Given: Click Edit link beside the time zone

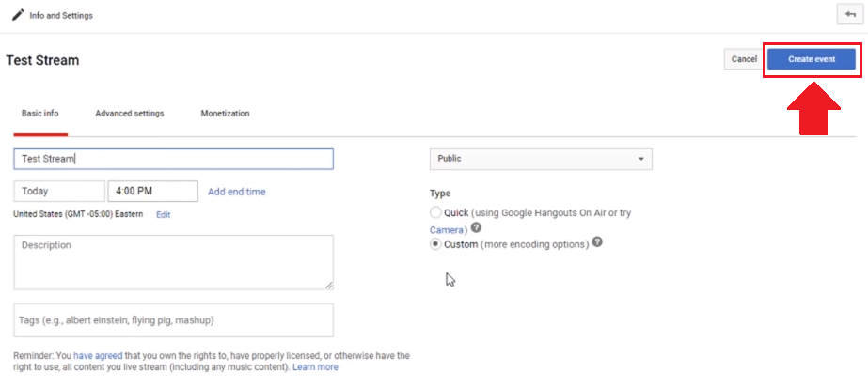Looking at the screenshot, I should [x=163, y=215].
